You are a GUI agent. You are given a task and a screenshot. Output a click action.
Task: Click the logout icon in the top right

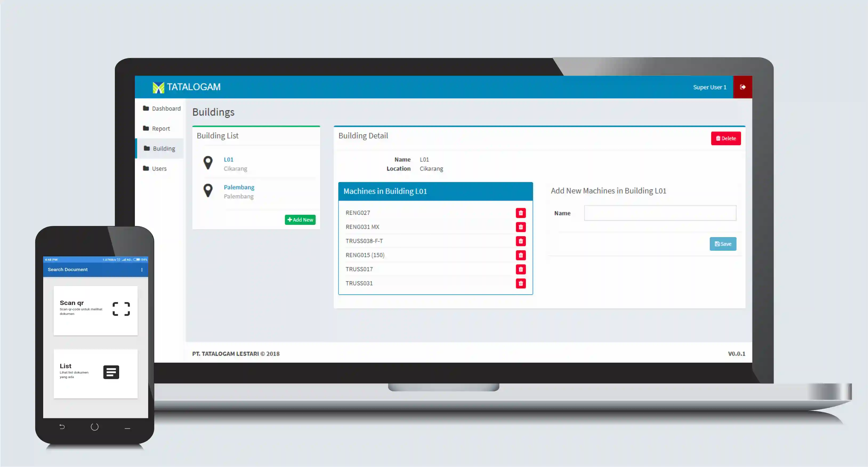tap(742, 87)
